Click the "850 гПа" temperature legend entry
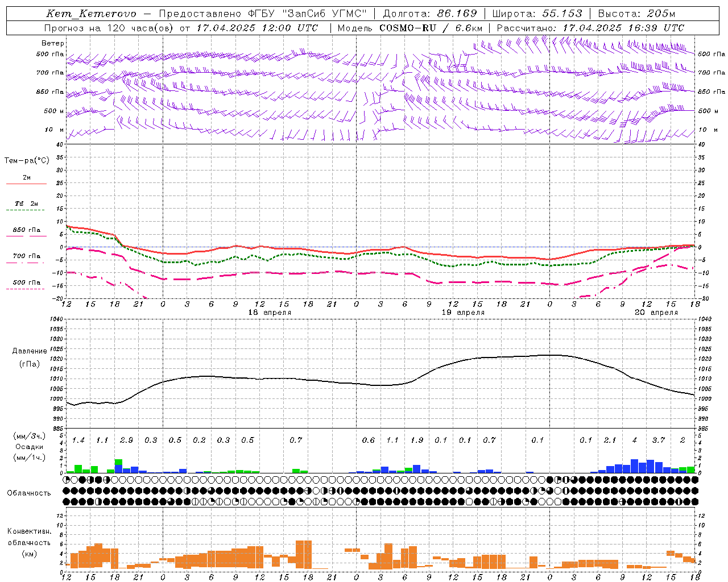The width and height of the screenshot is (728, 582). point(26,230)
